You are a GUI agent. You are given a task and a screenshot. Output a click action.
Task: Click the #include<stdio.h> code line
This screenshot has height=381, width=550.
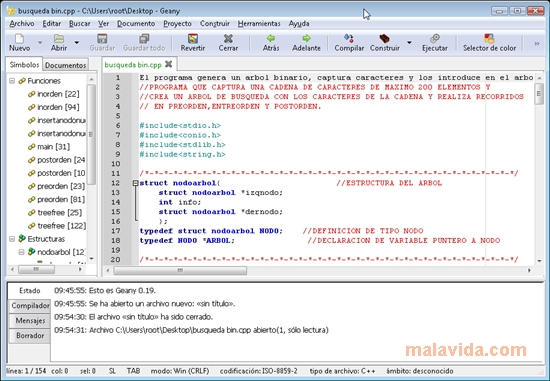tap(180, 125)
